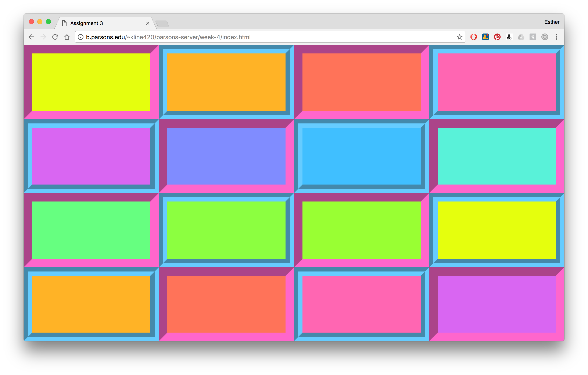Open the Google Drive extension icon
588x375 pixels.
521,37
